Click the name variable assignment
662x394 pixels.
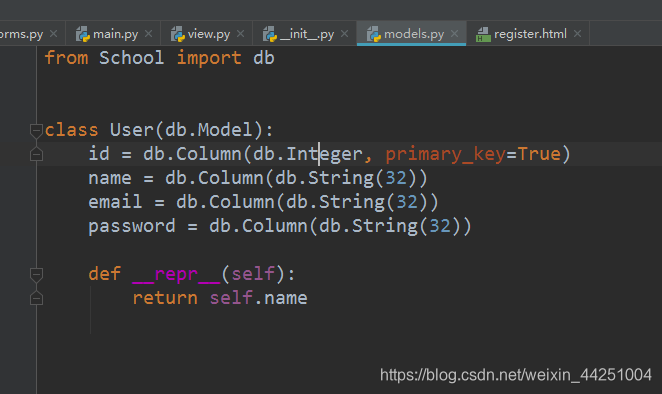(110, 178)
